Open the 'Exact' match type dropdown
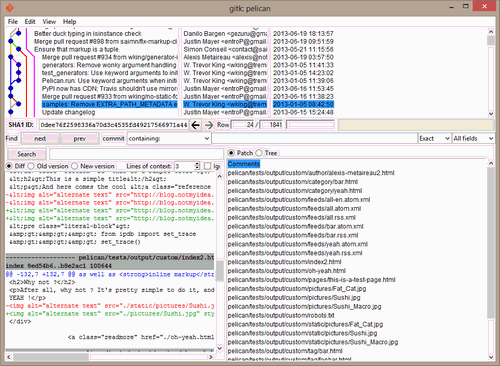Image resolution: width=500 pixels, height=366 pixels. 435,138
